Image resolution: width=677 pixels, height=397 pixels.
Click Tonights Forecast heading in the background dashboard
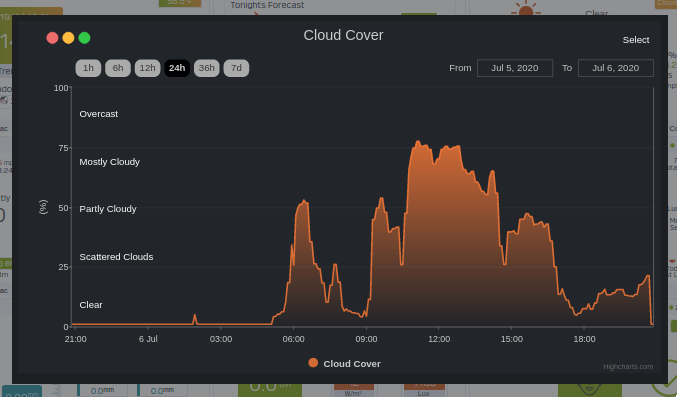[267, 5]
